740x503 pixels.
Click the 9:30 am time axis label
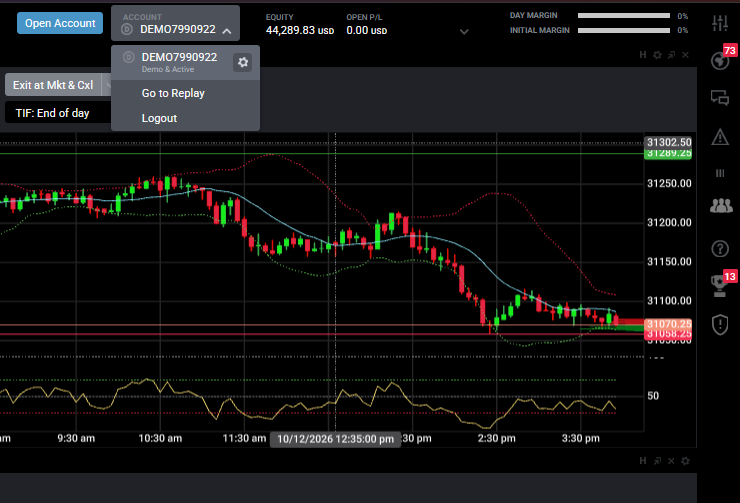tap(76, 438)
